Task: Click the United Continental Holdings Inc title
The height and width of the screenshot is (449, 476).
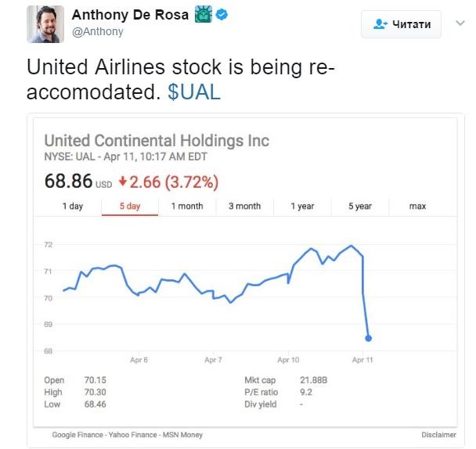Action: (x=157, y=141)
